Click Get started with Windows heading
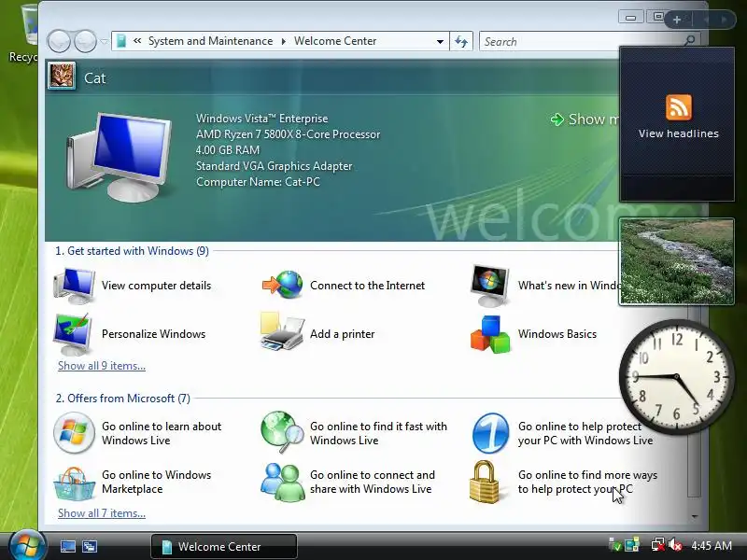Viewport: 747px width, 560px height. pyautogui.click(x=132, y=251)
